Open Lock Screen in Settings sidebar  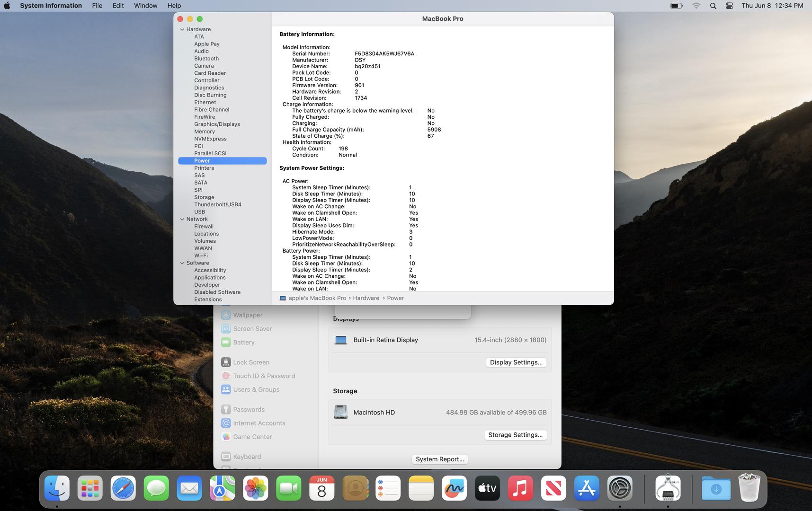click(245, 362)
